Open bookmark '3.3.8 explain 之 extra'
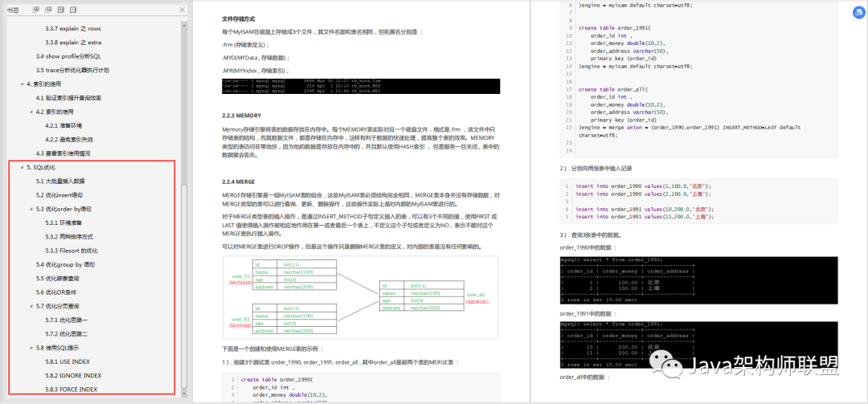 click(x=73, y=42)
